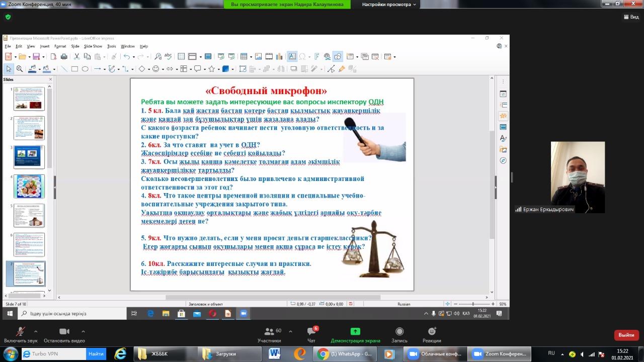Image resolution: width=644 pixels, height=362 pixels.
Task: Click Демонстрация экрана share button
Action: 355,335
